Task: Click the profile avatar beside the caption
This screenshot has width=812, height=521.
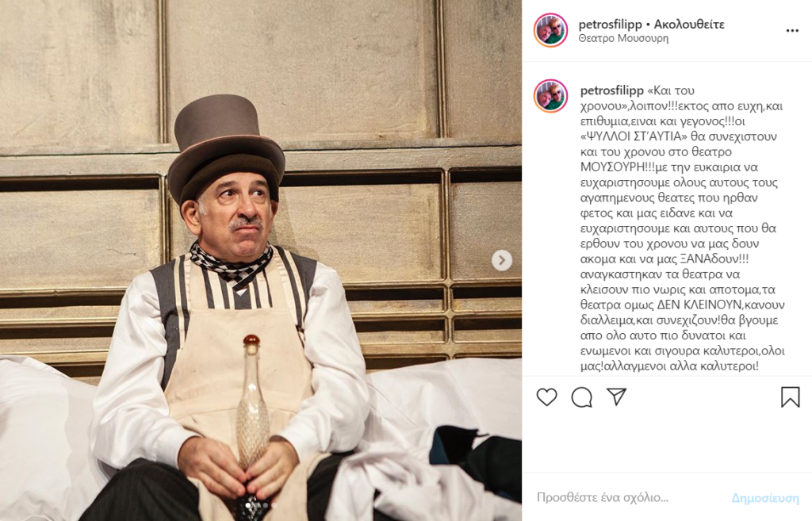Action: pyautogui.click(x=550, y=96)
